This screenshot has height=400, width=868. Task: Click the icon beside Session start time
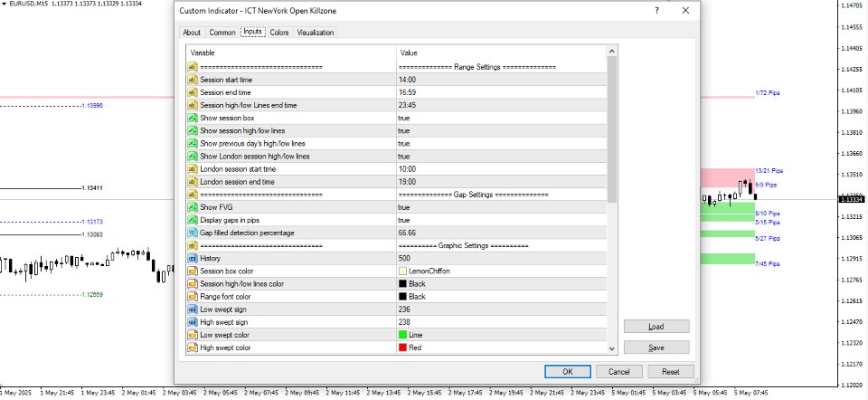click(x=193, y=80)
